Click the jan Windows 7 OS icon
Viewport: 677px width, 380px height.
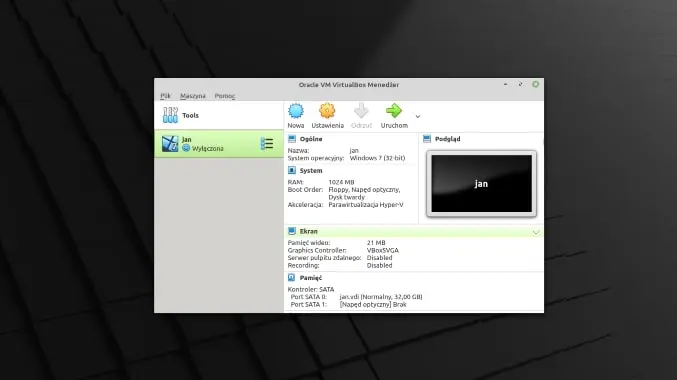coord(170,144)
